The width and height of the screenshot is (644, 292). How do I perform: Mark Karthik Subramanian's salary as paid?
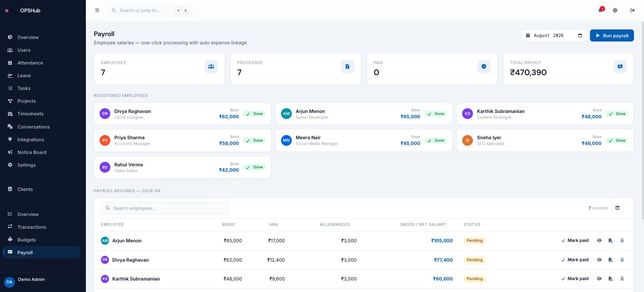(x=575, y=279)
